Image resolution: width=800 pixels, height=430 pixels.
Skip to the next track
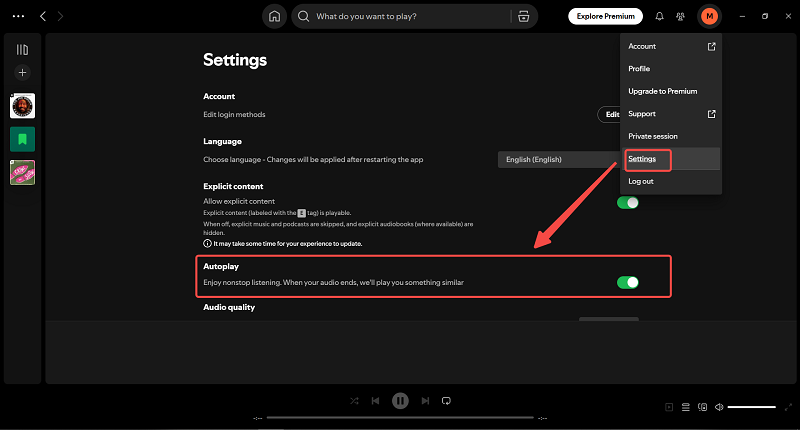(425, 401)
